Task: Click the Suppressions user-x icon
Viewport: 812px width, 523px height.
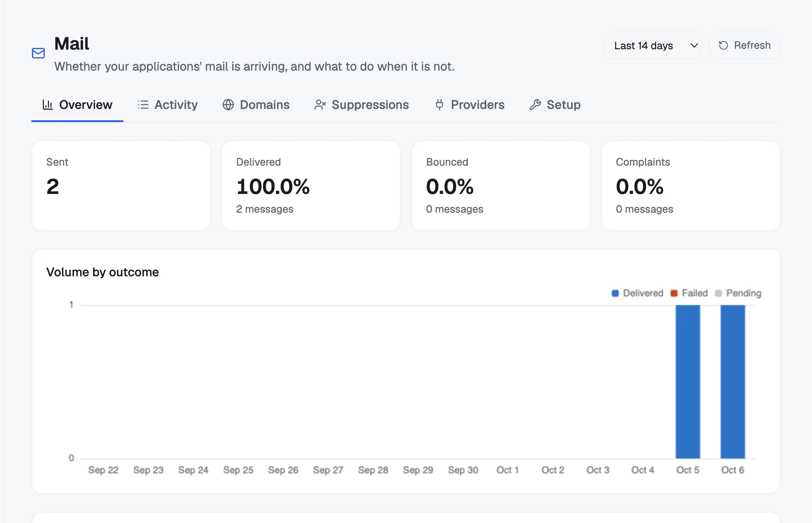Action: pos(320,105)
